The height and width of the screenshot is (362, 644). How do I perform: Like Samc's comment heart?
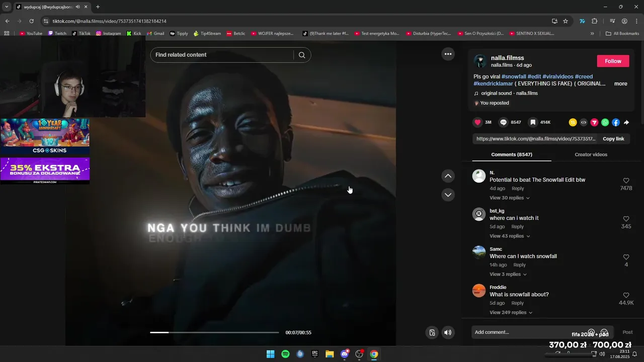tap(626, 257)
